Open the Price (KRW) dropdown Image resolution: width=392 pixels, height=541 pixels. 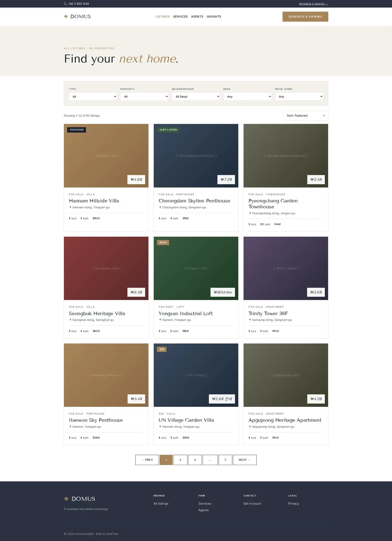[x=299, y=96]
